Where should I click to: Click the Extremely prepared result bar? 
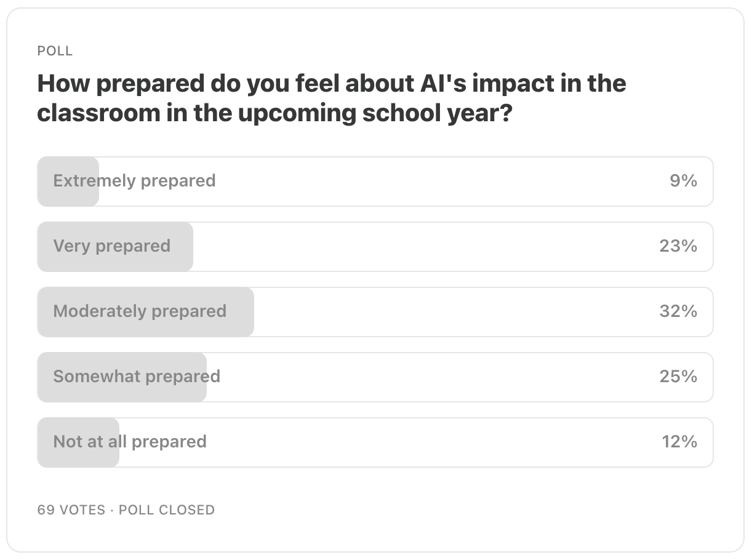coord(68,181)
